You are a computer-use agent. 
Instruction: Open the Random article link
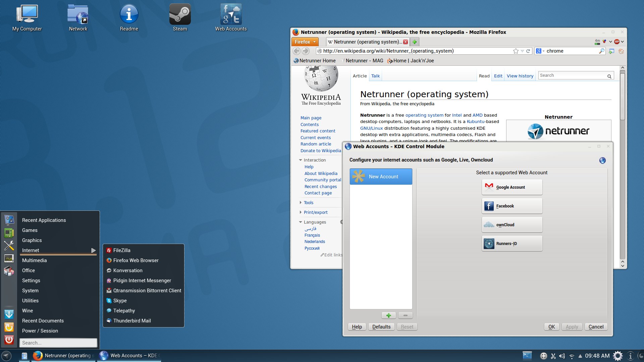coord(316,144)
